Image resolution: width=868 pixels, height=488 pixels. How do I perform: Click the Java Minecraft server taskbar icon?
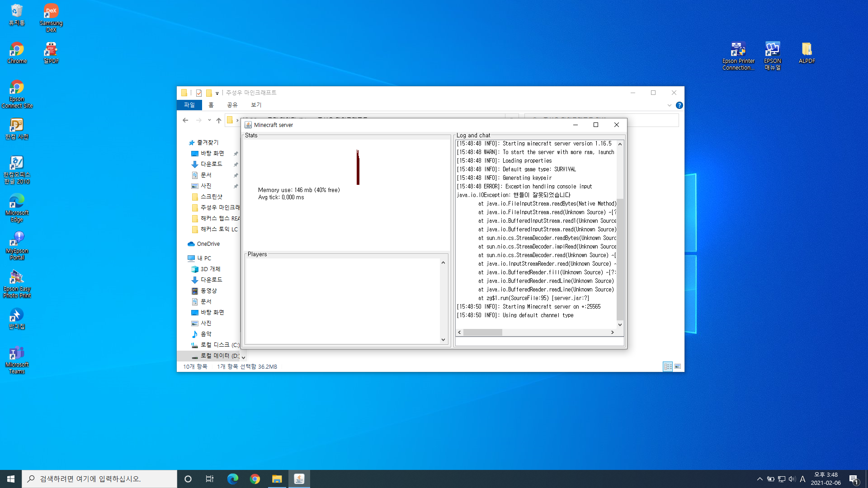tap(299, 479)
